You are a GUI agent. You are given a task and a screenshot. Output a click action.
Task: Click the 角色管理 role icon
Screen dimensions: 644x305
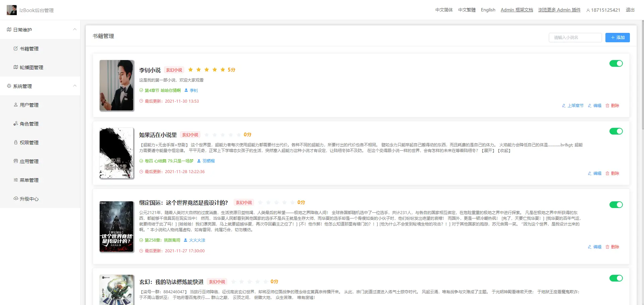15,123
